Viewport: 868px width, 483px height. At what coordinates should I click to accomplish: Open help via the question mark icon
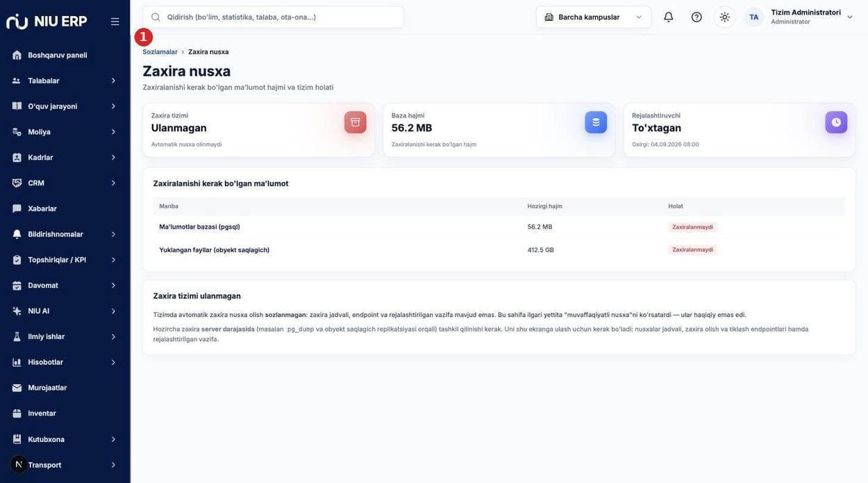click(x=696, y=17)
